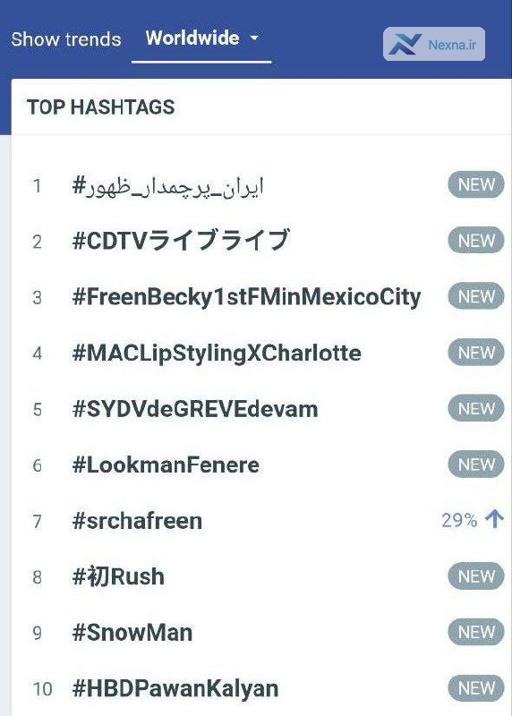The image size is (512, 716).
Task: Open hashtag #SnowMan
Action: (132, 633)
